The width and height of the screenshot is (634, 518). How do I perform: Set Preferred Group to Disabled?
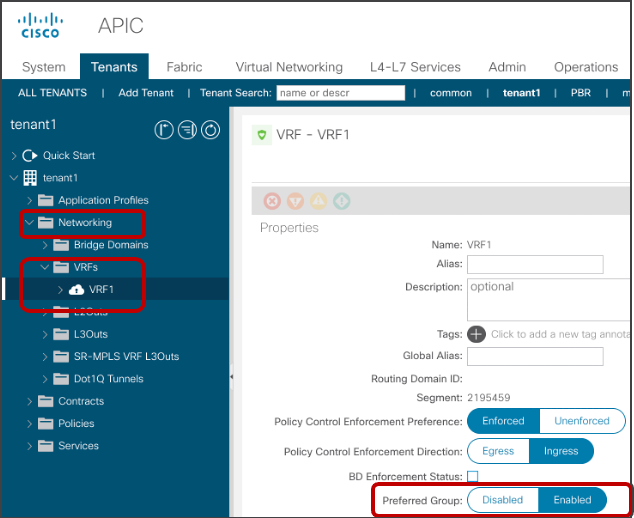point(503,500)
